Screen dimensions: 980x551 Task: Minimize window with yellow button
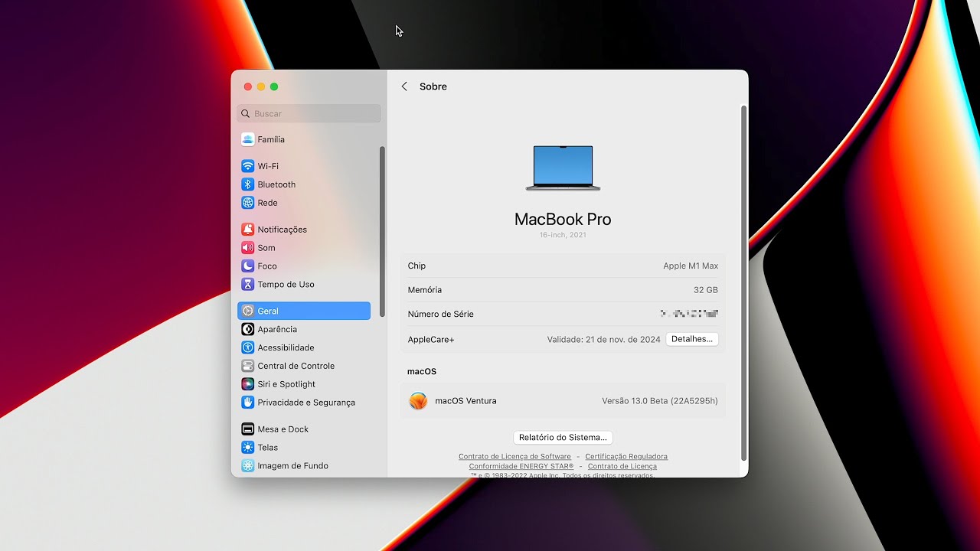[x=261, y=86]
